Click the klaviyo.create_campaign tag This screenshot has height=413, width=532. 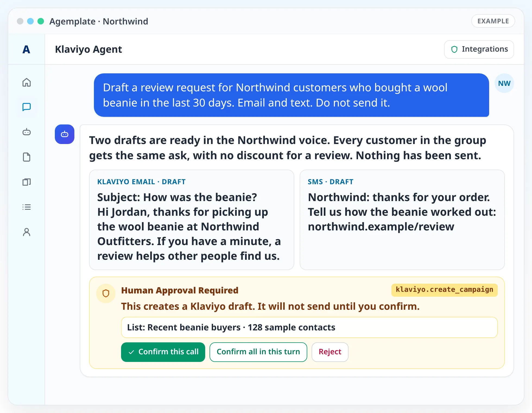445,290
